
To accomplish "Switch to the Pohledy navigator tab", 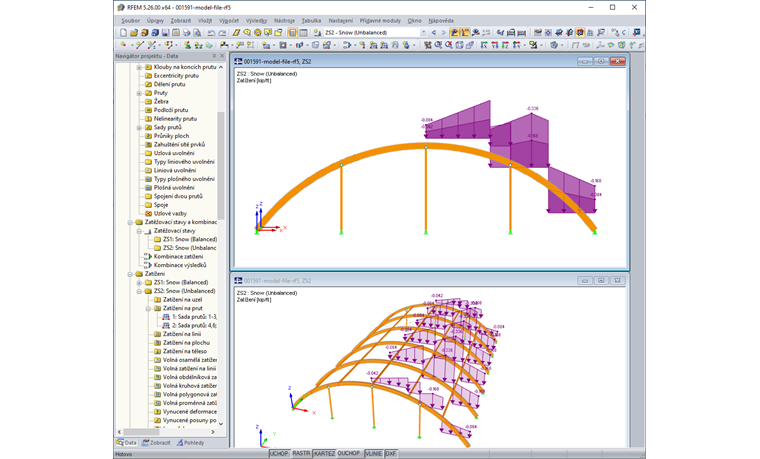I will point(190,443).
